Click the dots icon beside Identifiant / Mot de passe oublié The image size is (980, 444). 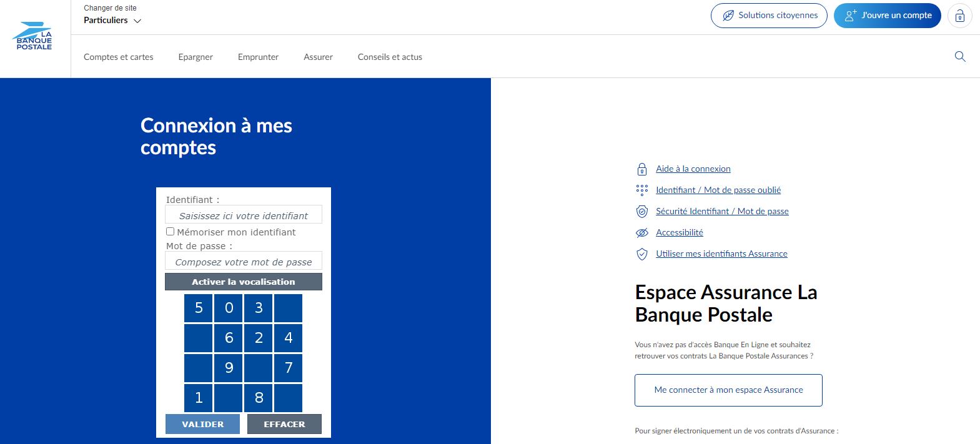coord(642,190)
